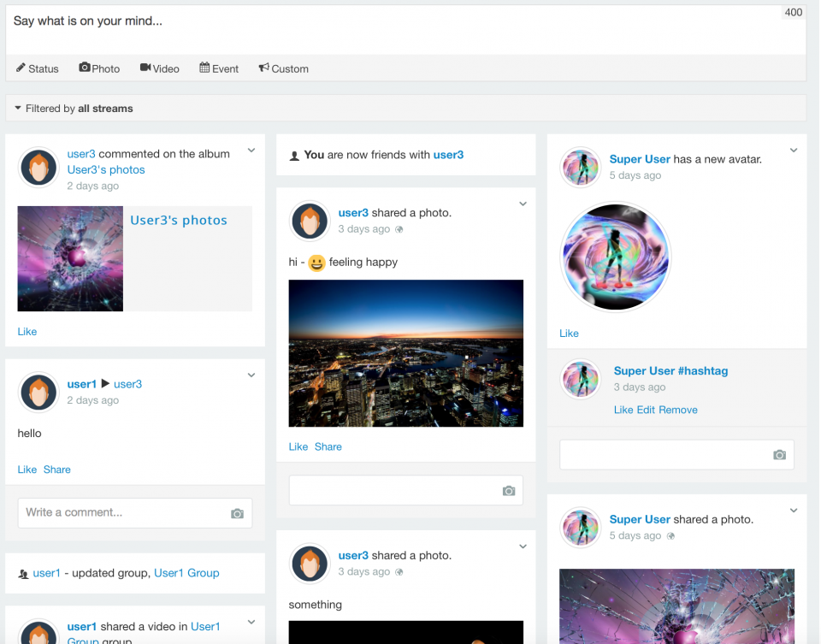Like the 'hello' post
The width and height of the screenshot is (821, 644).
point(27,470)
